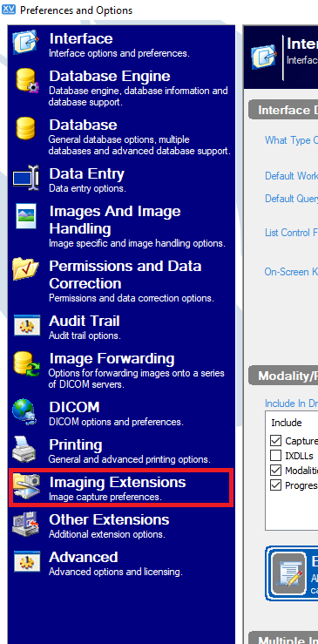Click the 'Include In' dropdown label

291,403
